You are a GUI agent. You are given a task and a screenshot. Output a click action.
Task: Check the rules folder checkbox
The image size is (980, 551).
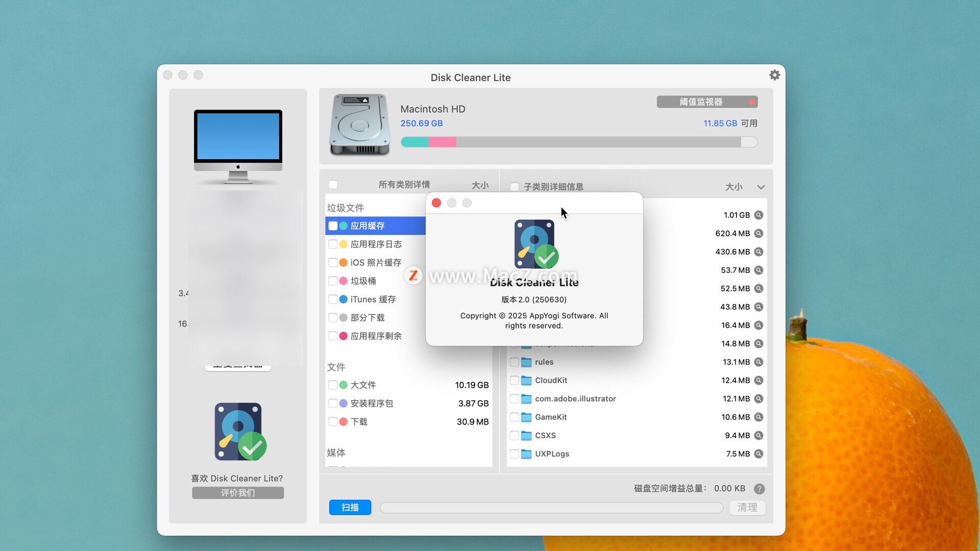(514, 362)
